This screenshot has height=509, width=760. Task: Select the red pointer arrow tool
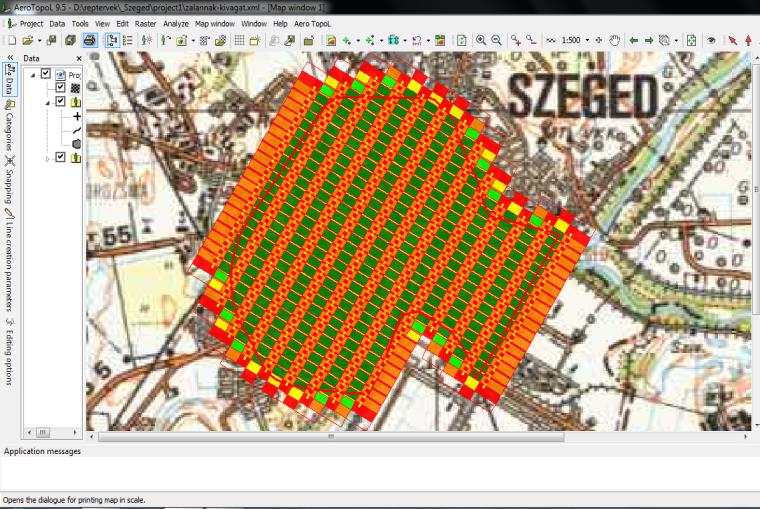coord(732,41)
